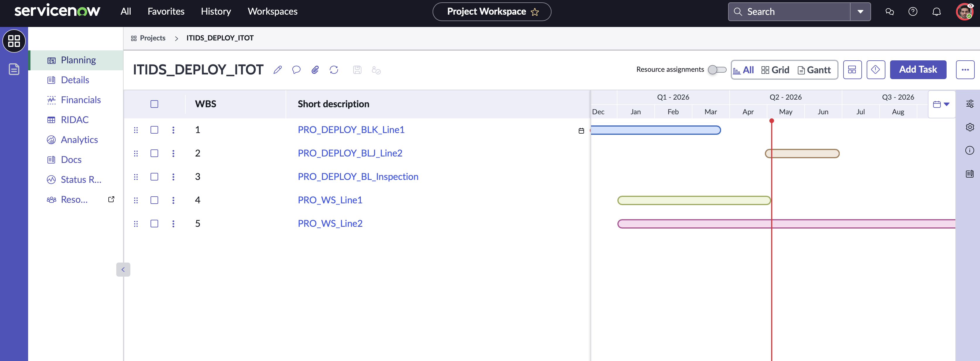This screenshot has width=980, height=361.
Task: Open the notifications bell icon
Action: pyautogui.click(x=936, y=12)
